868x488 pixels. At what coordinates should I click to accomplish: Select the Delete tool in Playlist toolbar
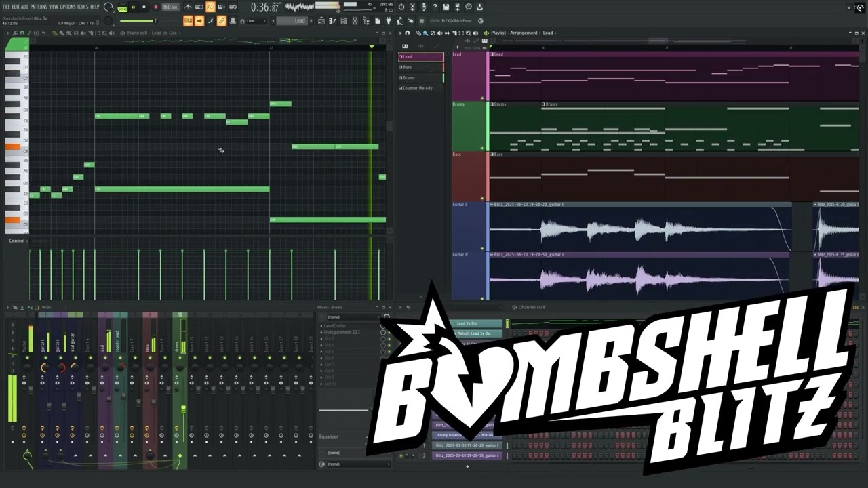click(433, 33)
